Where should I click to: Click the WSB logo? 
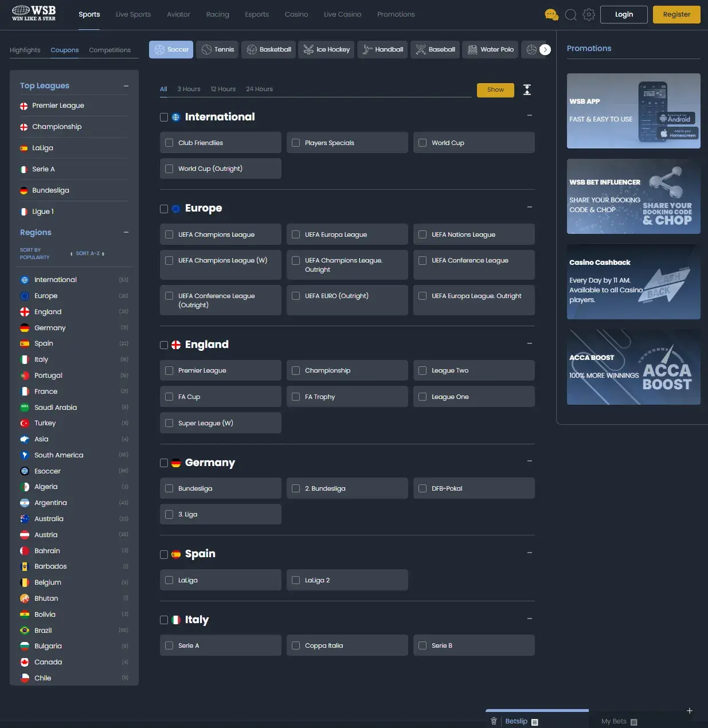pos(34,13)
